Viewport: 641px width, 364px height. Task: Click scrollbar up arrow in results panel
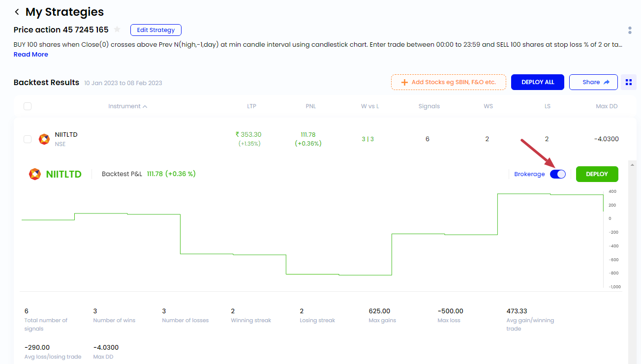[x=633, y=165]
